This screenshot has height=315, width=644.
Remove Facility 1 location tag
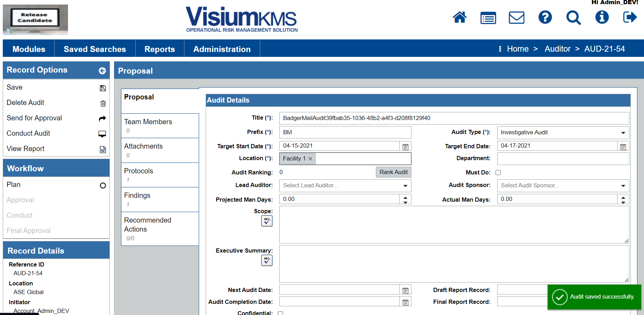[x=310, y=159]
